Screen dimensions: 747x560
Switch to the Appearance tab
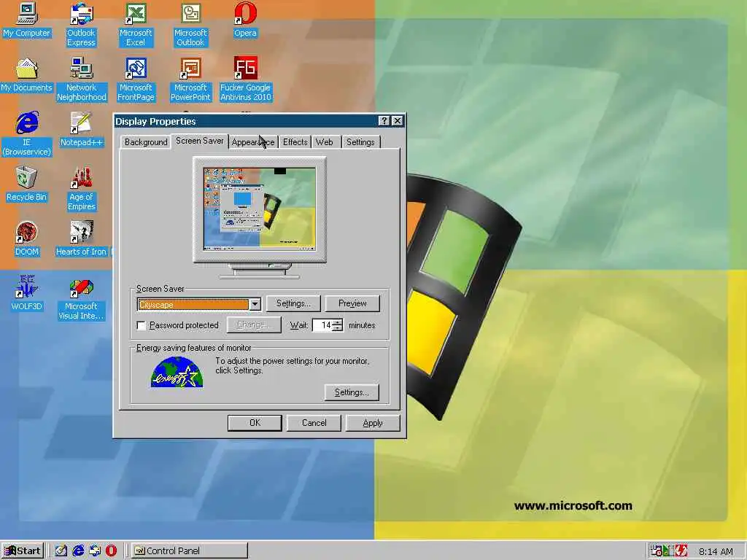[x=253, y=142]
